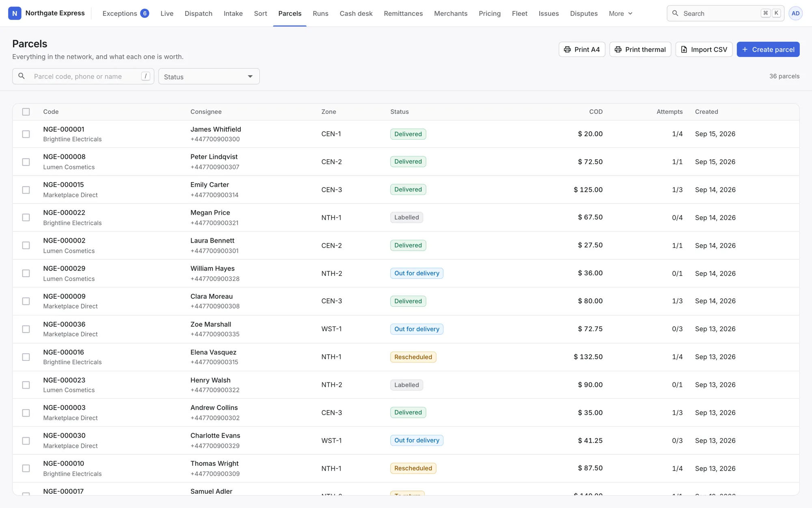Viewport: 812px width, 508px height.
Task: Open the Status filter dropdown
Action: [209, 76]
